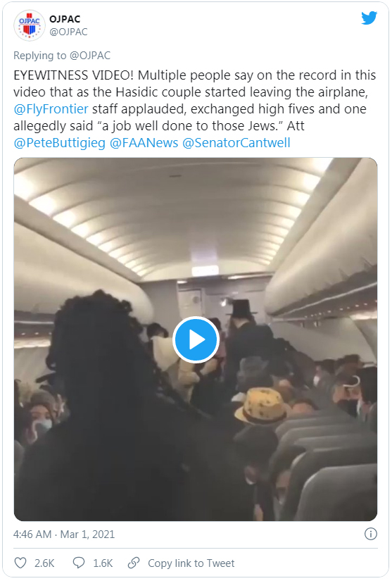Click the @OJPAC handle under name
The image size is (392, 581).
(x=68, y=32)
